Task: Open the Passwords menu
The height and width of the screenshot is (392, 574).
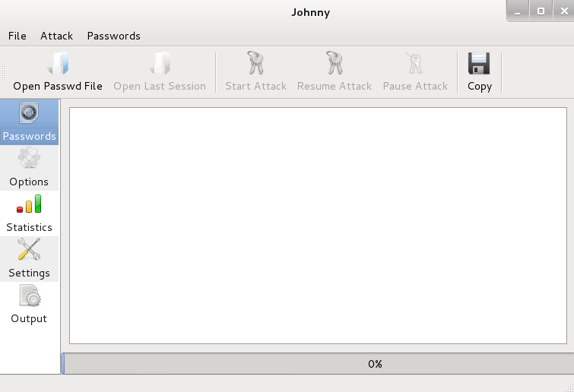Action: click(113, 36)
